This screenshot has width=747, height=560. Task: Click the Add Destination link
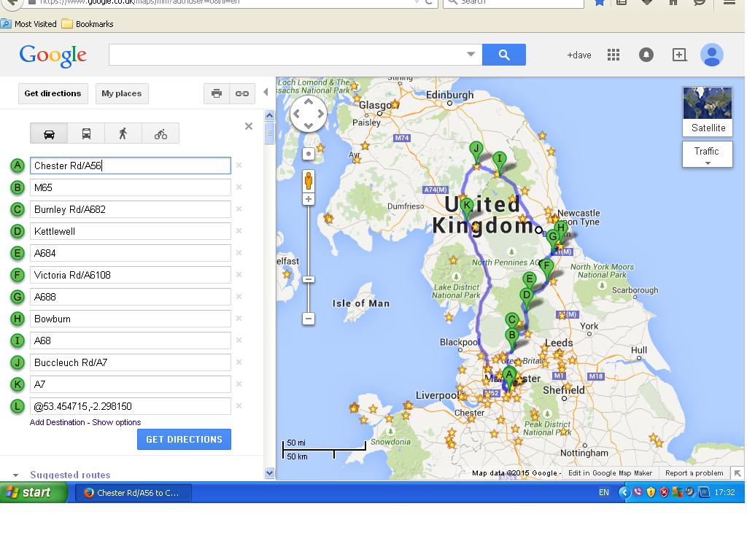57,422
